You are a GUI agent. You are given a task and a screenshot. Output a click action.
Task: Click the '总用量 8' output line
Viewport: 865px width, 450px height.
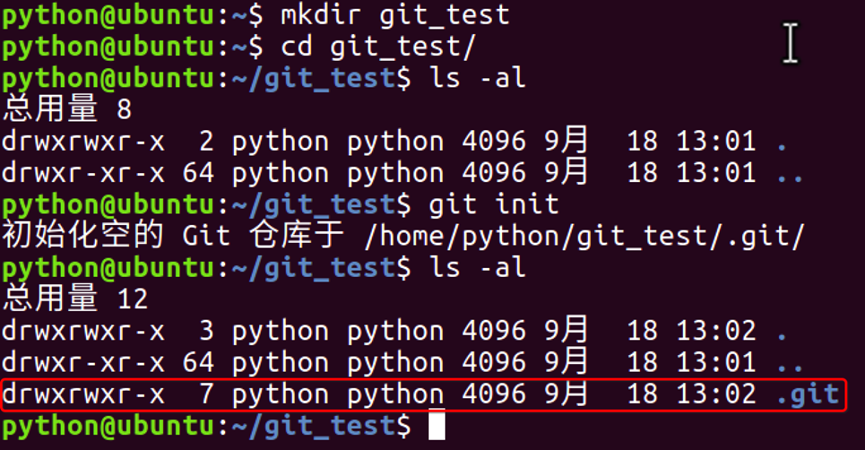pyautogui.click(x=67, y=109)
